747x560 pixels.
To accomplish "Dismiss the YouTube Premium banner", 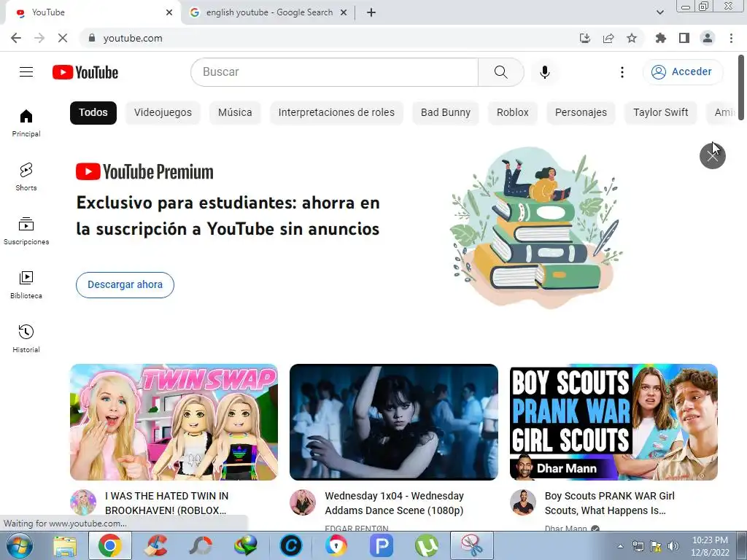I will click(x=712, y=156).
